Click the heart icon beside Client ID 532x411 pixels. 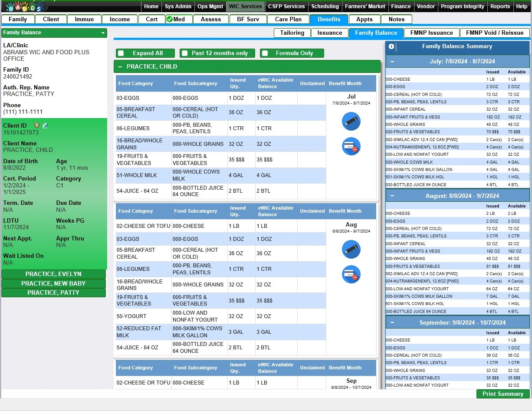tap(37, 125)
